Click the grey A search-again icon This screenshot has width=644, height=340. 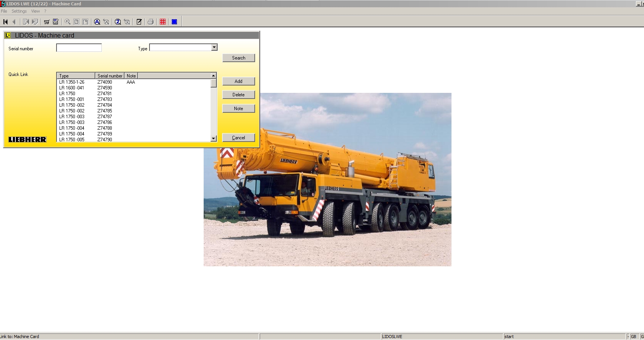[x=106, y=22]
